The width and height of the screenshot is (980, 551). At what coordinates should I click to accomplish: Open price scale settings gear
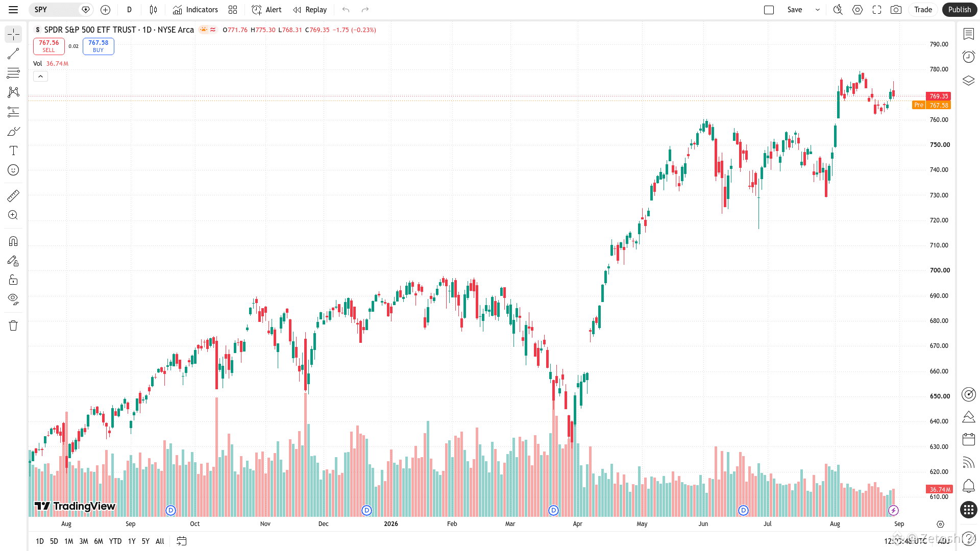tap(940, 524)
